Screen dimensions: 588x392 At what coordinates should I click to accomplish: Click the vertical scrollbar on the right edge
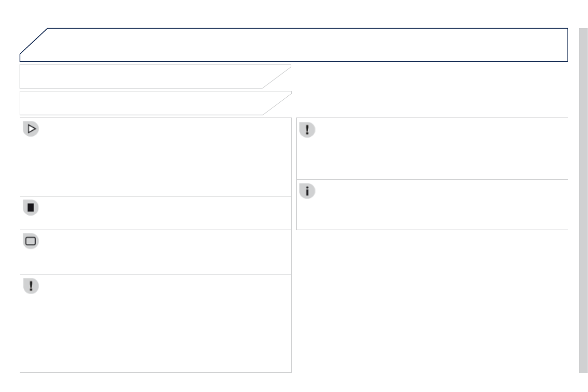583,197
